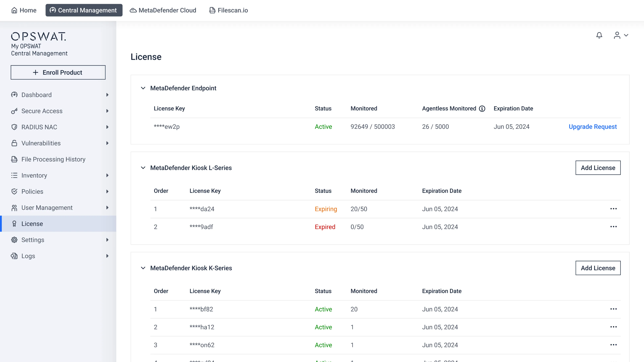This screenshot has width=644, height=362.
Task: Collapse the MetaDefender Kiosk L-Series section
Action: tap(143, 168)
